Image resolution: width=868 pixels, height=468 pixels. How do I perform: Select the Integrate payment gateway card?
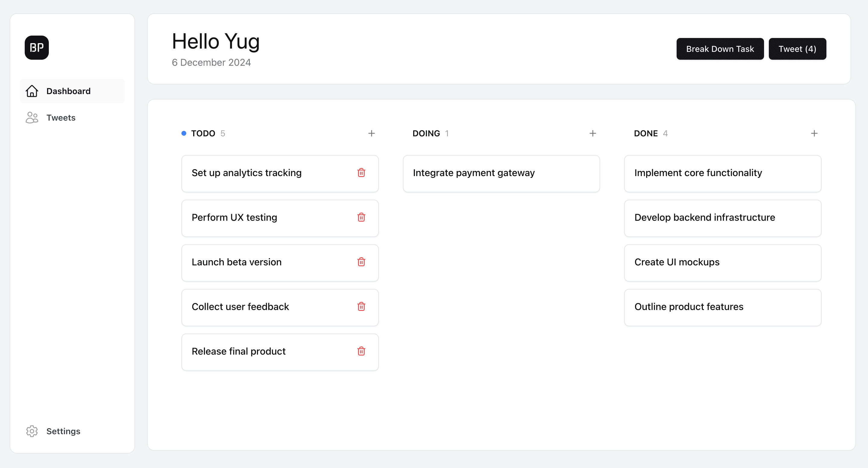coord(502,174)
